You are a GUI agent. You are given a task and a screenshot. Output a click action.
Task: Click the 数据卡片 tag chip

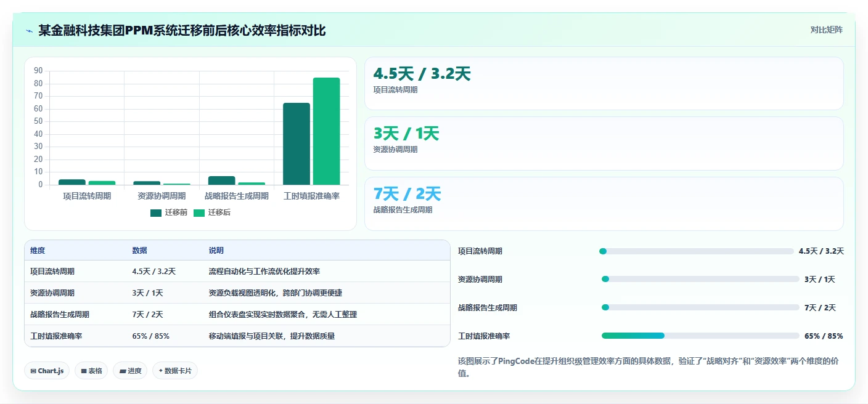(x=175, y=371)
